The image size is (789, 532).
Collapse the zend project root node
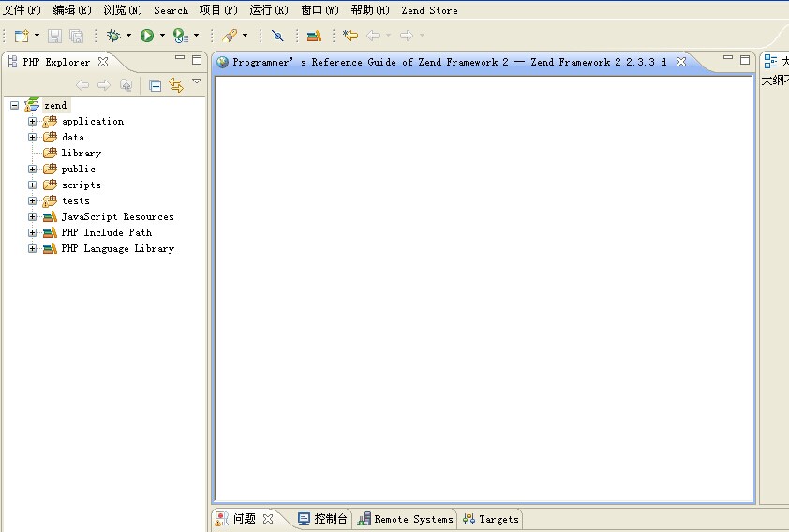tap(14, 106)
